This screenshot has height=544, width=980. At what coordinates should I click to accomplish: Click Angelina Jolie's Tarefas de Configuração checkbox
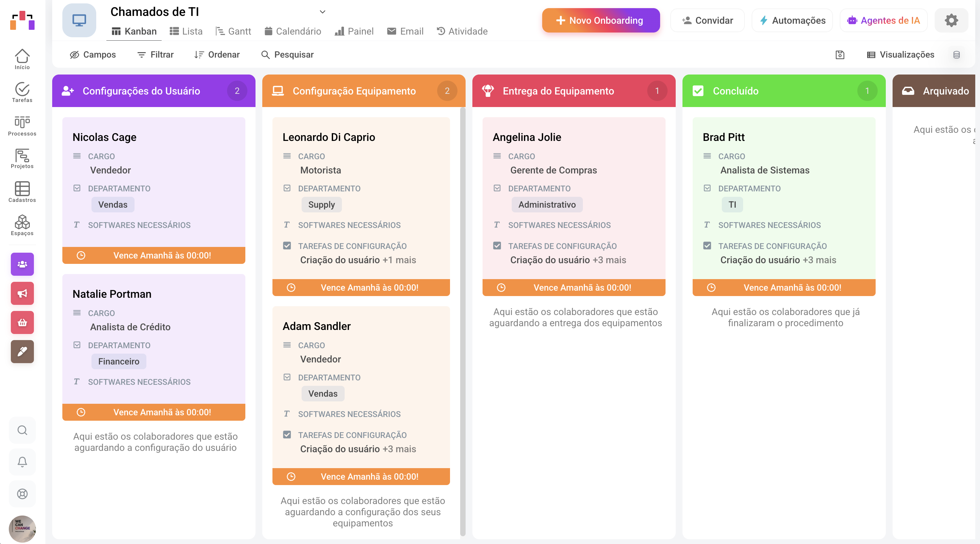(x=497, y=246)
